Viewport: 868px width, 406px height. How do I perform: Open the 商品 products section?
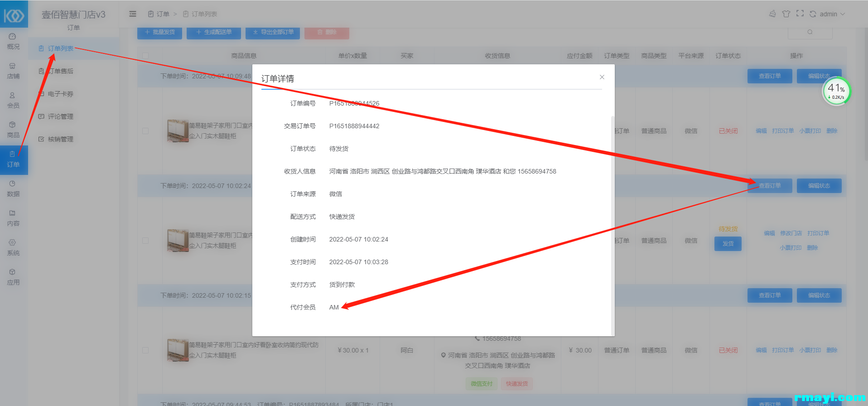point(13,130)
